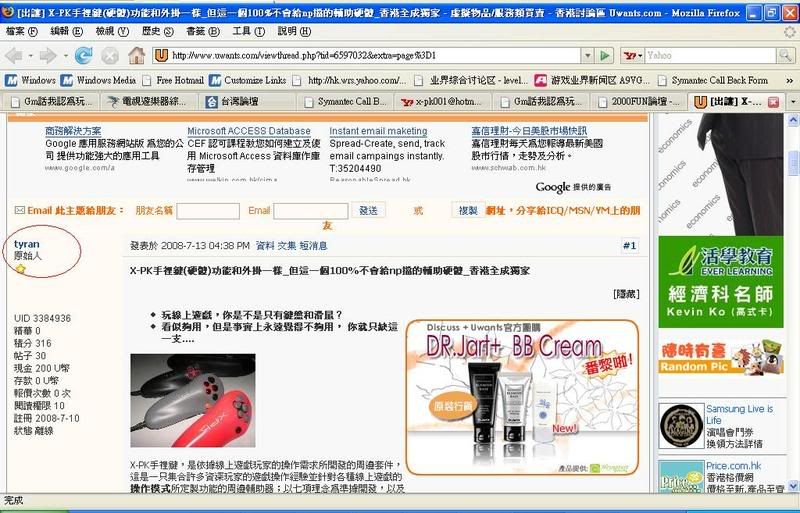
Task: Switch to 電視遊樂器綜... tab
Action: (148, 102)
